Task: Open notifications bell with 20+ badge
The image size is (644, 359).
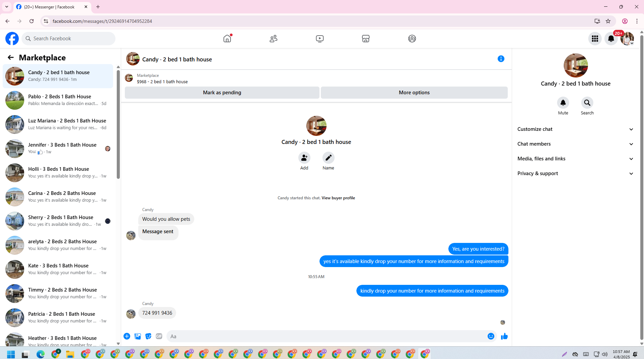Action: tap(611, 39)
